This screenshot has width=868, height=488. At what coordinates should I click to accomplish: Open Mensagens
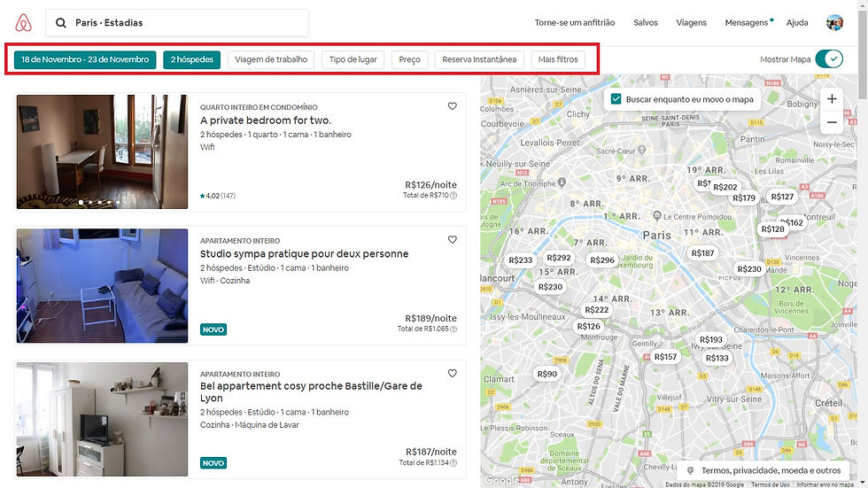pos(746,23)
